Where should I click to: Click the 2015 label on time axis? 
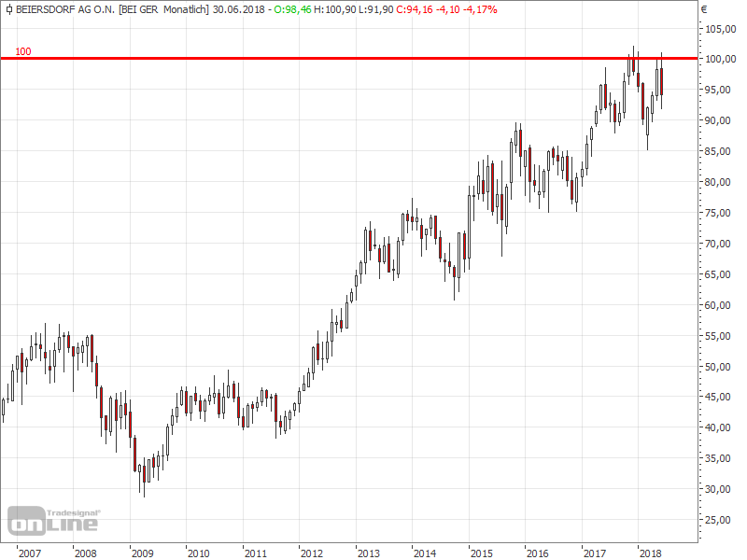coord(481,553)
